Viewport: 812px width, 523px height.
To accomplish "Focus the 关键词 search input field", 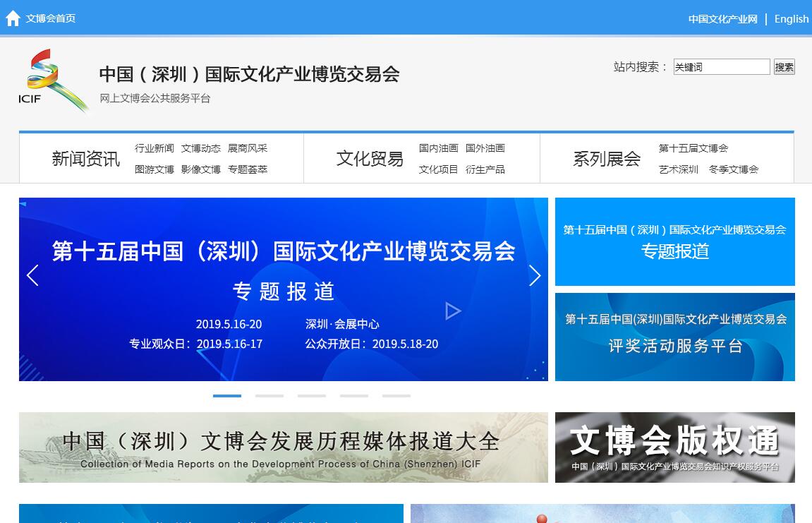I will coord(721,67).
